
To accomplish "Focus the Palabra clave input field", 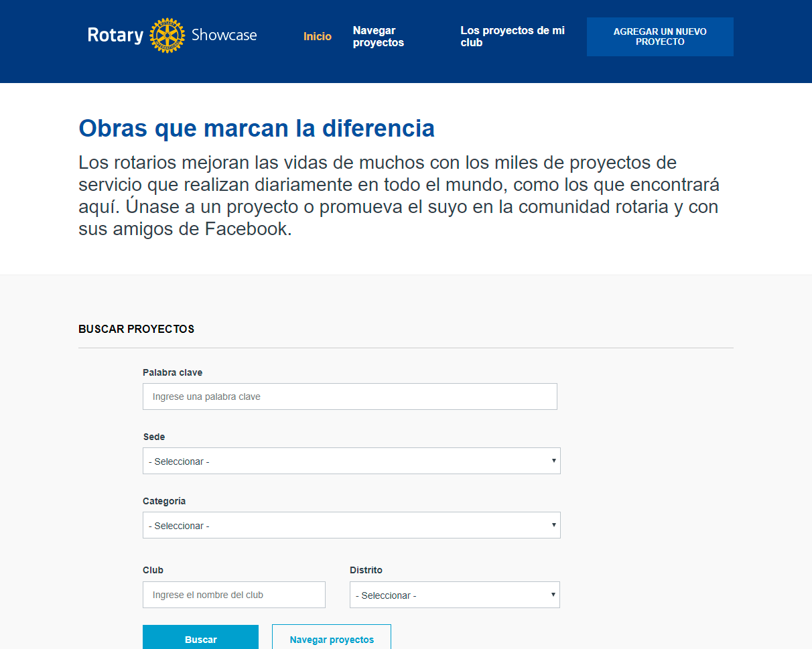I will 350,396.
